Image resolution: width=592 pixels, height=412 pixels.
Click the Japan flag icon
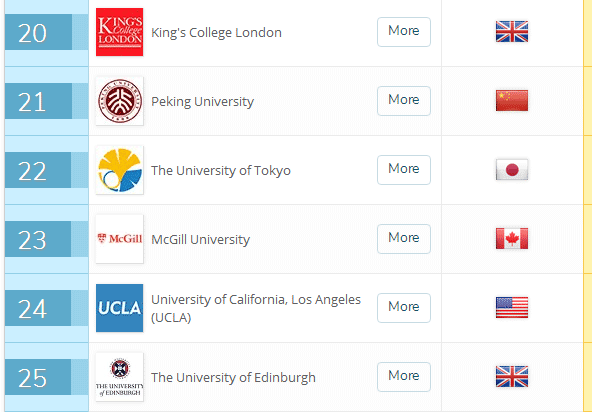click(x=512, y=170)
